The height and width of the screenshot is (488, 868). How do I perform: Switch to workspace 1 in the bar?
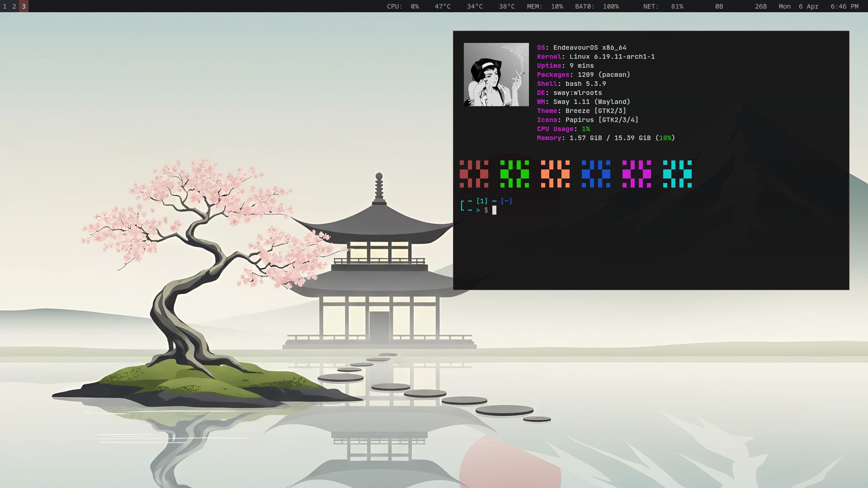(x=5, y=6)
